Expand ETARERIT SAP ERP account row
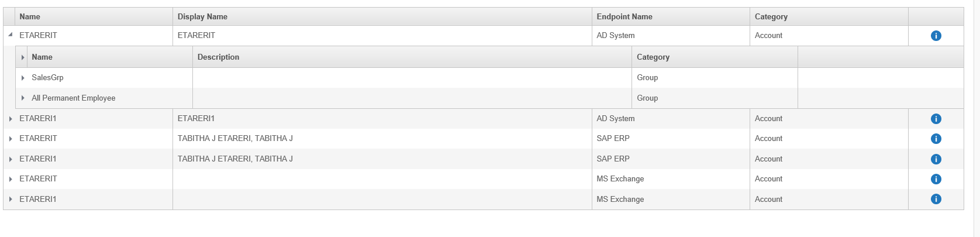Viewport: 980px width, 237px height. pyautogui.click(x=11, y=139)
